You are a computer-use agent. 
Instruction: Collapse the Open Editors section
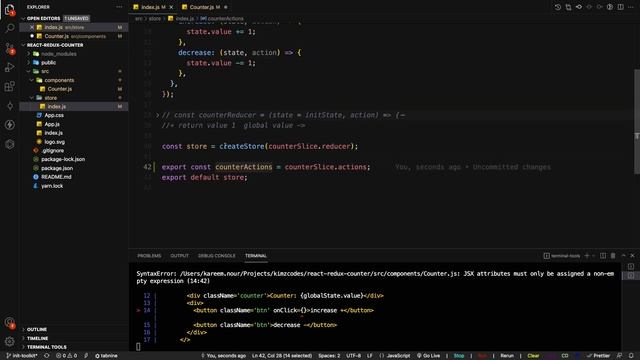[x=43, y=18]
